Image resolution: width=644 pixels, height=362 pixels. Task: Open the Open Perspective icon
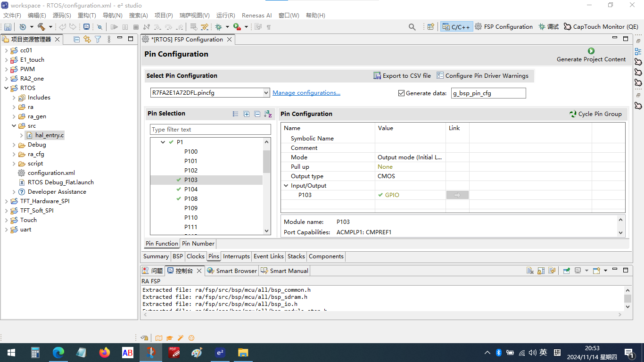430,27
